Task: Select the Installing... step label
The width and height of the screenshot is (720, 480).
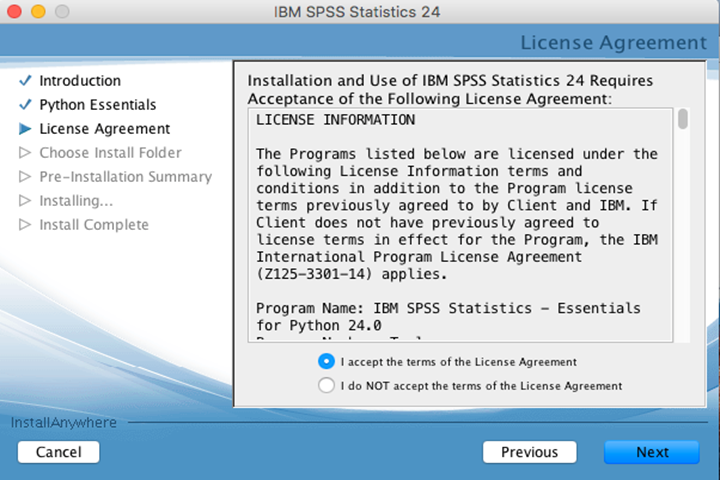Action: (76, 201)
